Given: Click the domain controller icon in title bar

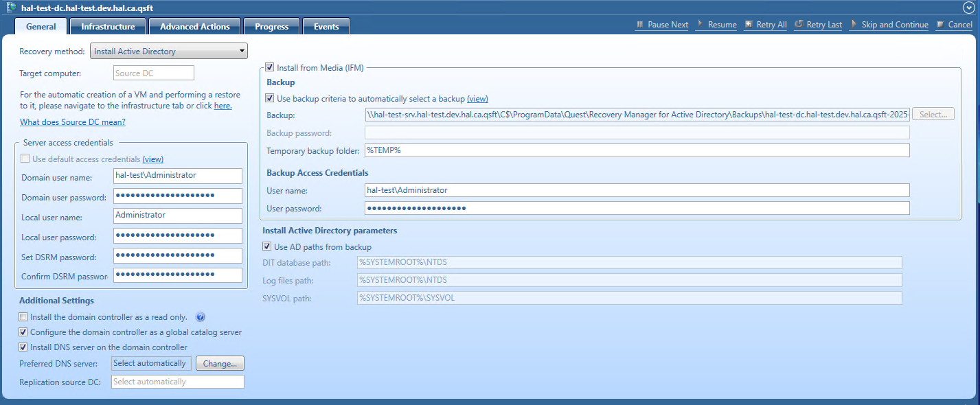Looking at the screenshot, I should tap(11, 7).
